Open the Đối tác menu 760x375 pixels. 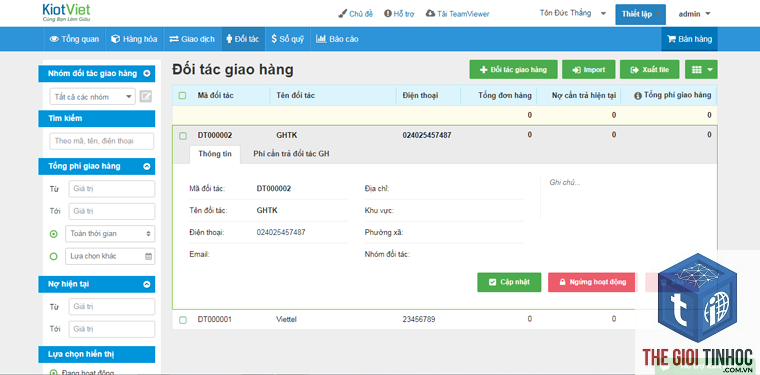pyautogui.click(x=243, y=39)
